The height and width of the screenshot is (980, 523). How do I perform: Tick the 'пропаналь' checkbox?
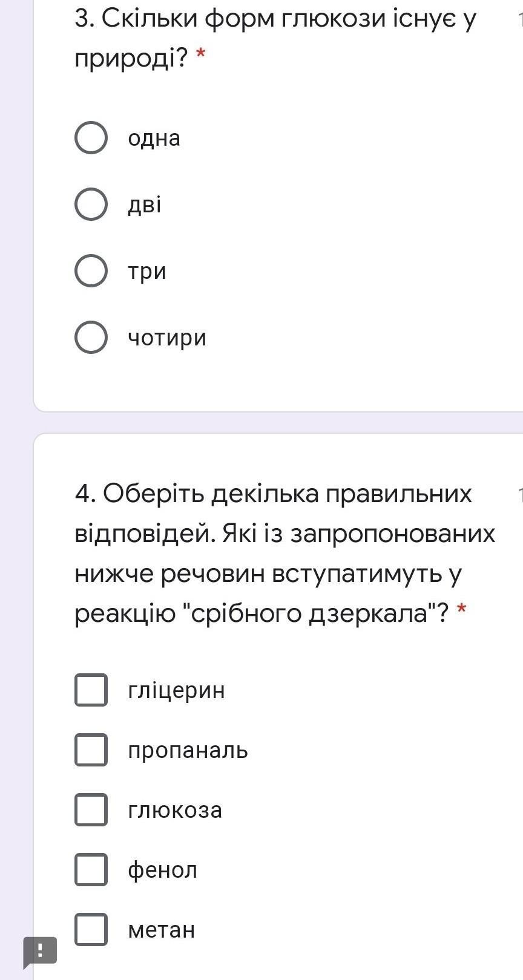pyautogui.click(x=91, y=750)
